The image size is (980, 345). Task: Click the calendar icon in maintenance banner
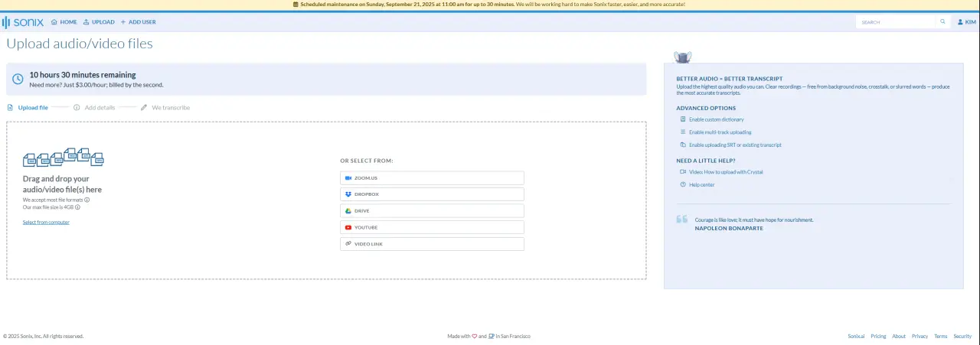click(296, 5)
